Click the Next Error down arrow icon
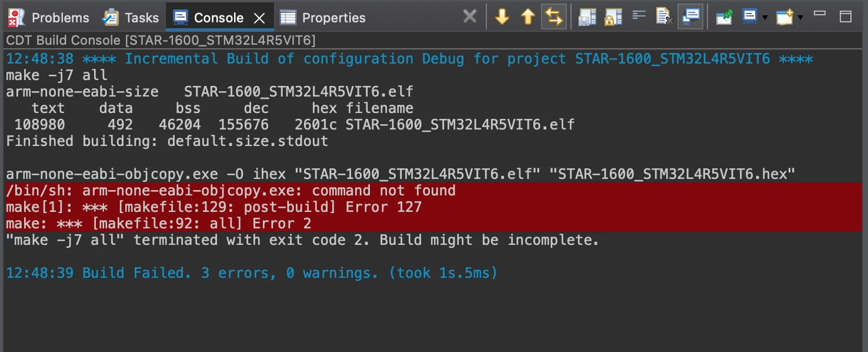Viewport: 868px width, 352px height. tap(502, 17)
